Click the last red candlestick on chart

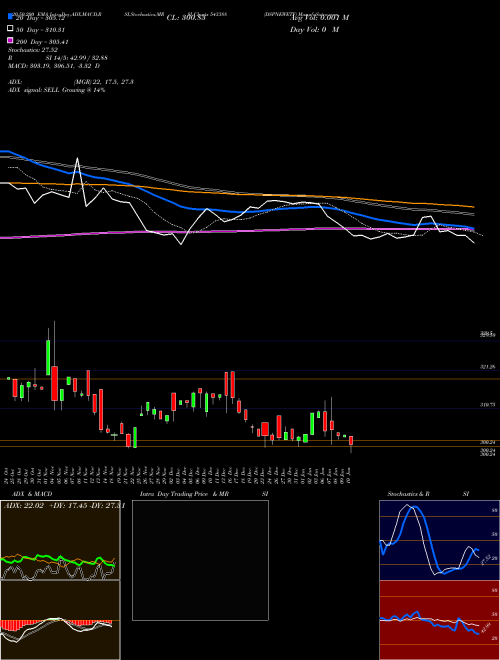[x=351, y=441]
